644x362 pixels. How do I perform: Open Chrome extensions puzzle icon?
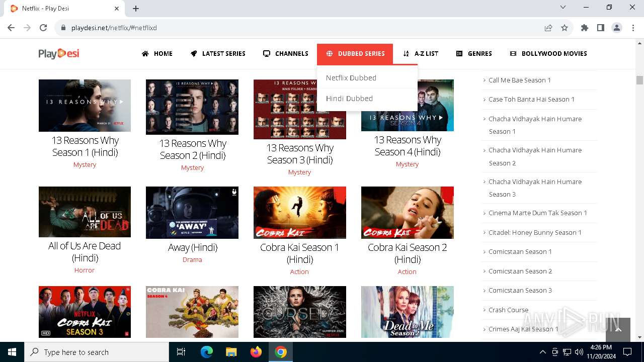[x=585, y=28]
